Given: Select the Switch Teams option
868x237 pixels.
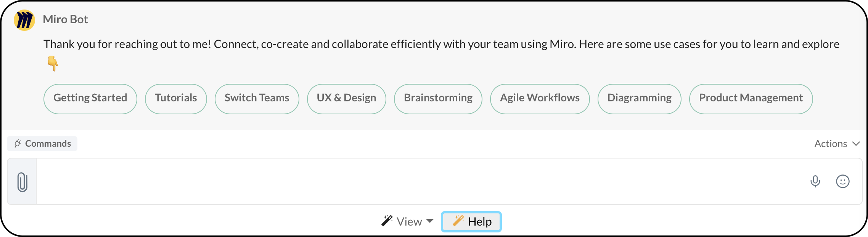Looking at the screenshot, I should pos(257,99).
